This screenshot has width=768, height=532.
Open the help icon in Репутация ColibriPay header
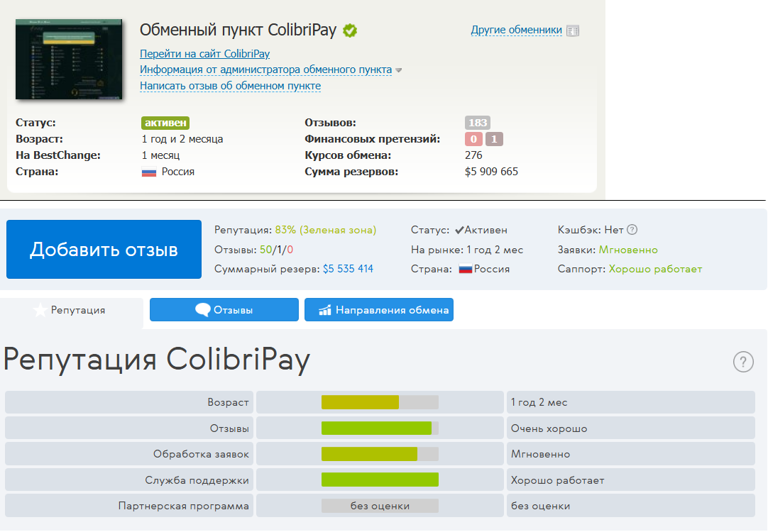742,362
